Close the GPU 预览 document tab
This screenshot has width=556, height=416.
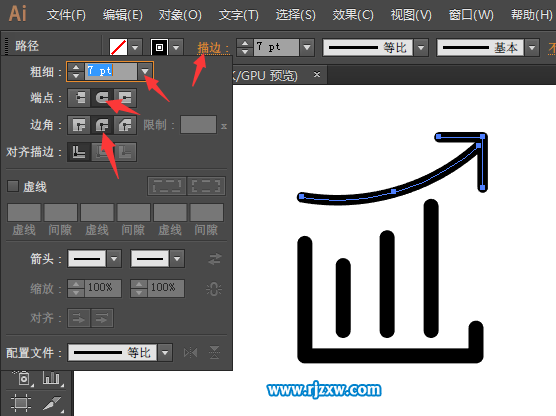point(317,74)
